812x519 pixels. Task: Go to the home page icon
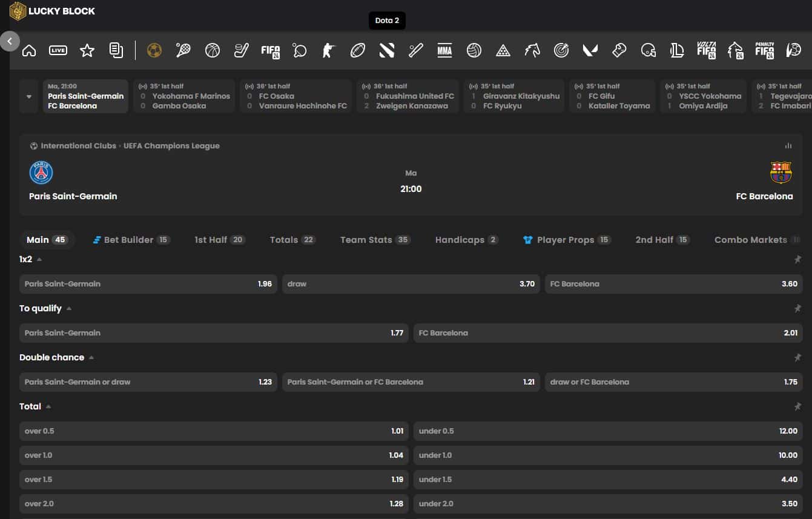tap(29, 51)
